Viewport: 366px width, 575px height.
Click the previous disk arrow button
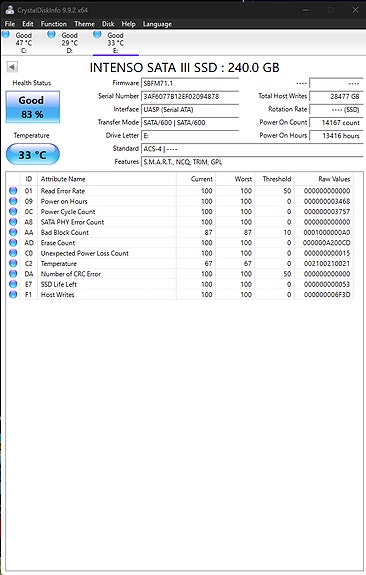pyautogui.click(x=12, y=67)
